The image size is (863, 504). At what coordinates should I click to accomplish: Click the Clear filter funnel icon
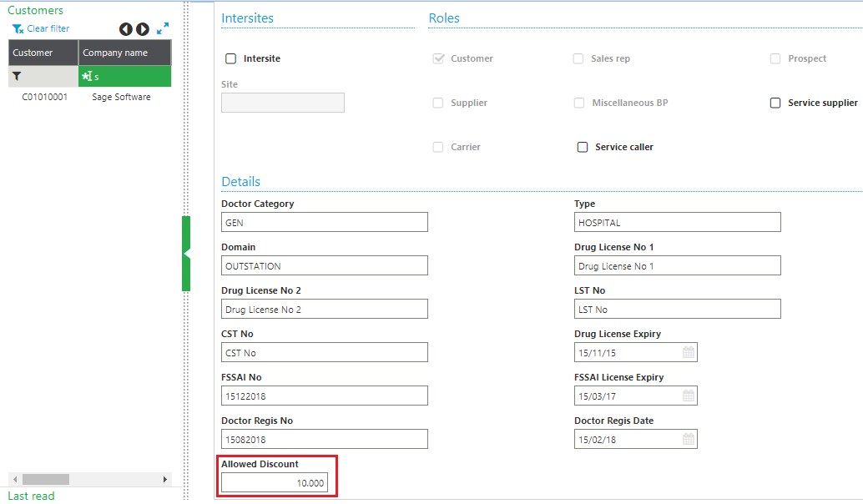click(17, 28)
